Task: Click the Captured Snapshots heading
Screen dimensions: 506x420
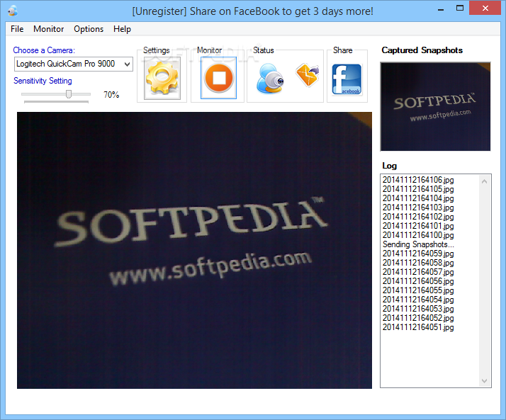Action: 422,50
